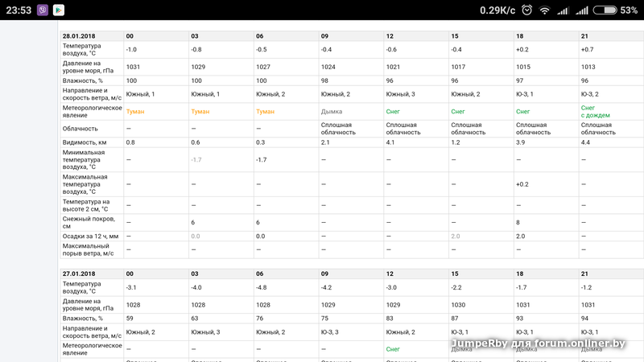The width and height of the screenshot is (644, 362).
Task: Click the 'Осадки за 12 ч, мм' row label
Action: tap(90, 237)
